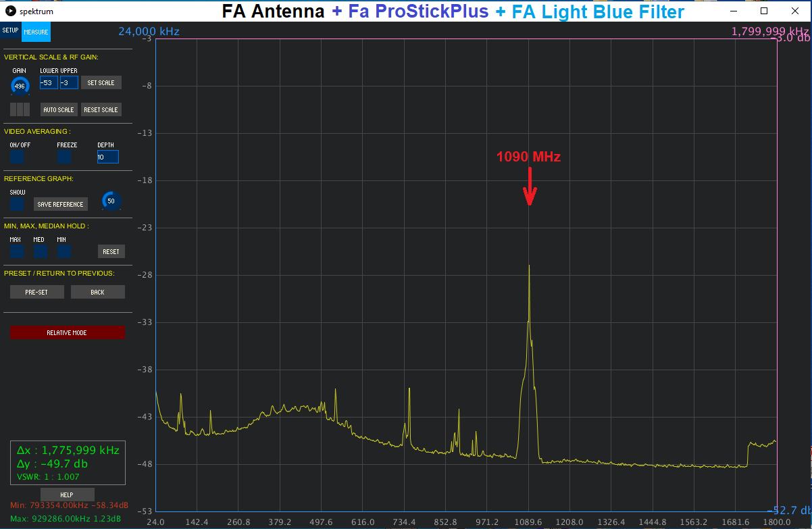Click the BACK button

pos(98,292)
